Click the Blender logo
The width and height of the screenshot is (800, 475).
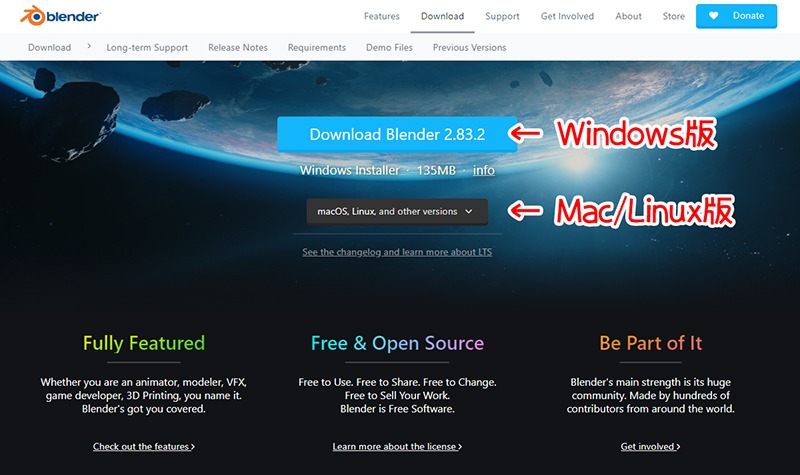click(60, 16)
